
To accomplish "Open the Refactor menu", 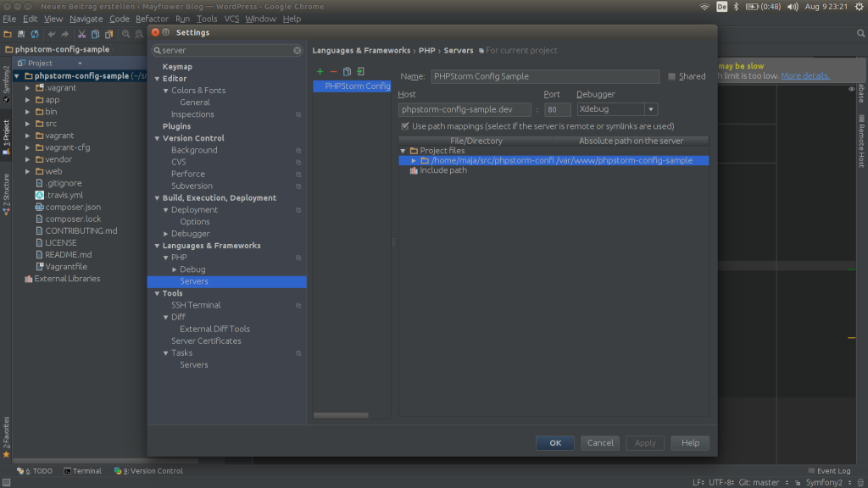I will click(152, 19).
